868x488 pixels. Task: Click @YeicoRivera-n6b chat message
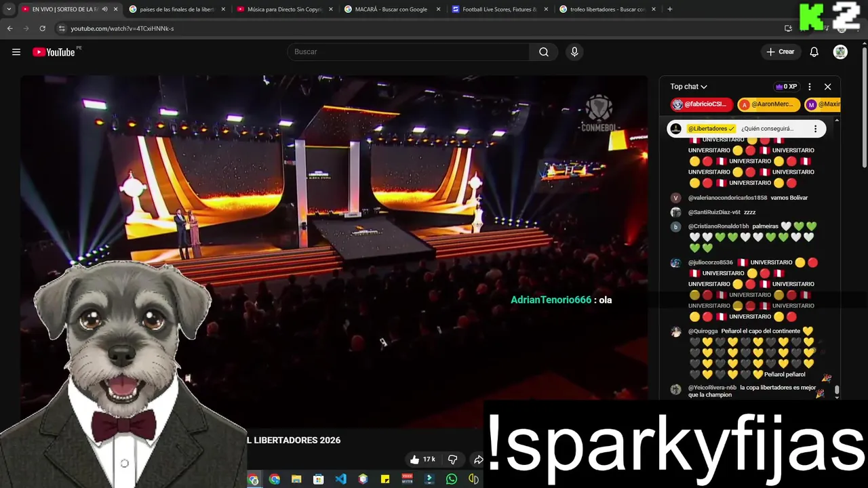point(753,391)
